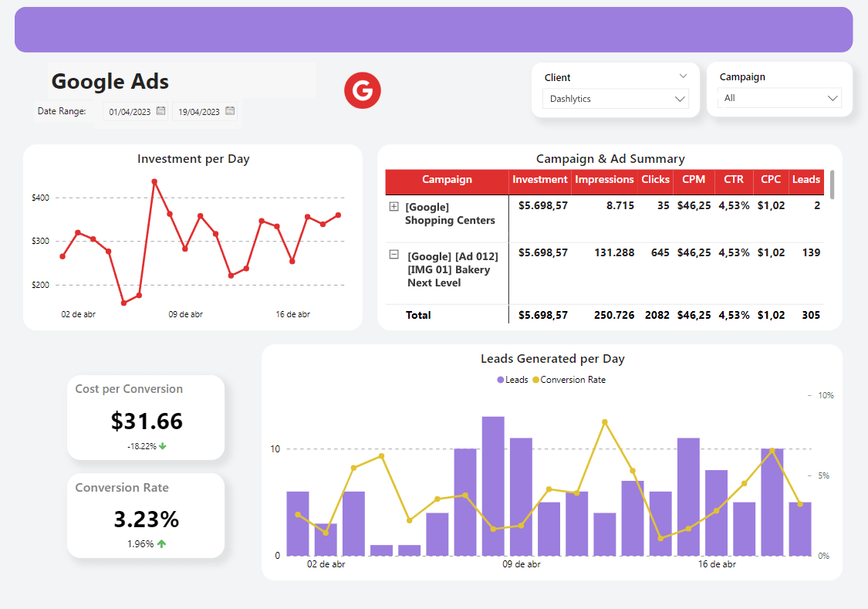Click the Shopping Centers row CTR 4,53%
The image size is (868, 609).
(734, 205)
